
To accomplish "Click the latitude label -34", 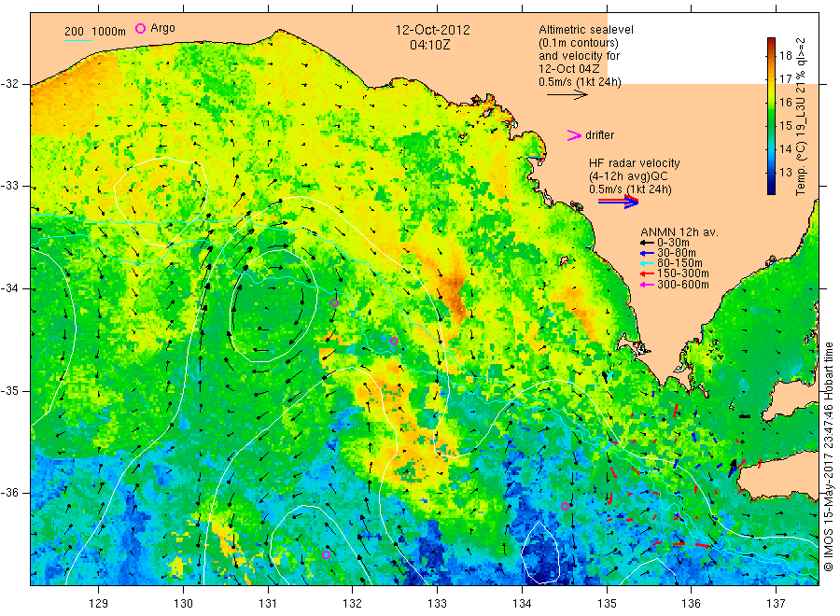I will 9,288.
